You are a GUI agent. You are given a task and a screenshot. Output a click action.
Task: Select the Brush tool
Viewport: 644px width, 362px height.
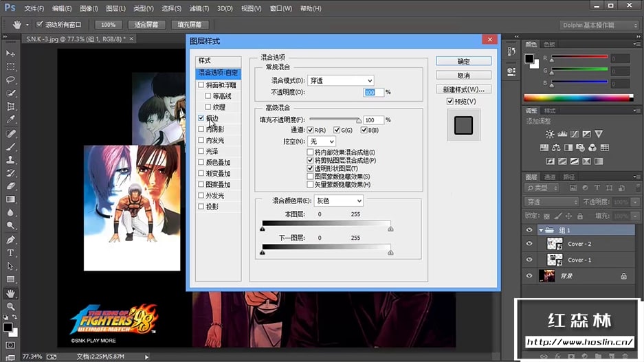11,146
